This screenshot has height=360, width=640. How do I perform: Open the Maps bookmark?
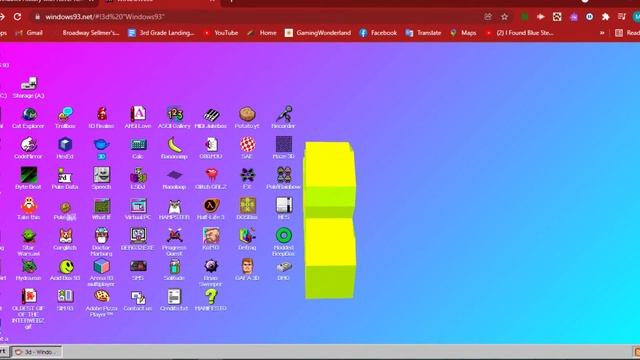click(463, 33)
